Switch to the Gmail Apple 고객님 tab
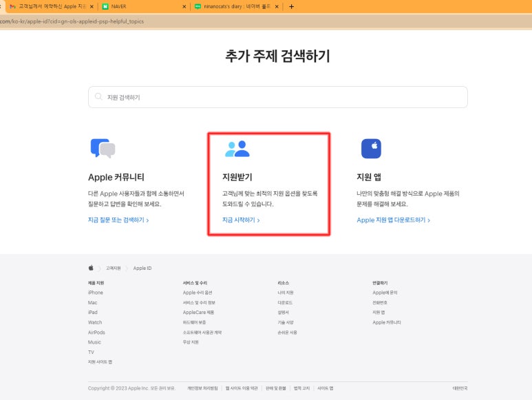 (x=52, y=6)
